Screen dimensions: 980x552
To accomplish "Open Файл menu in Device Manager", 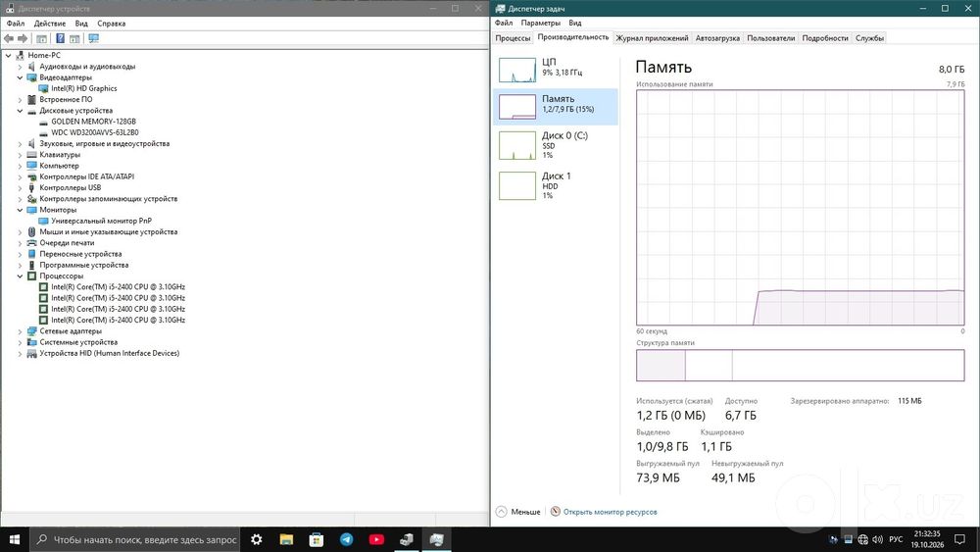I will coord(16,24).
